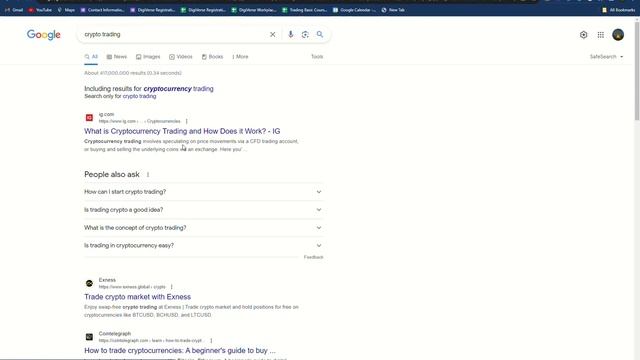Click the 'About 417,000,000 results' text
This screenshot has height=360, width=640.
tap(133, 73)
